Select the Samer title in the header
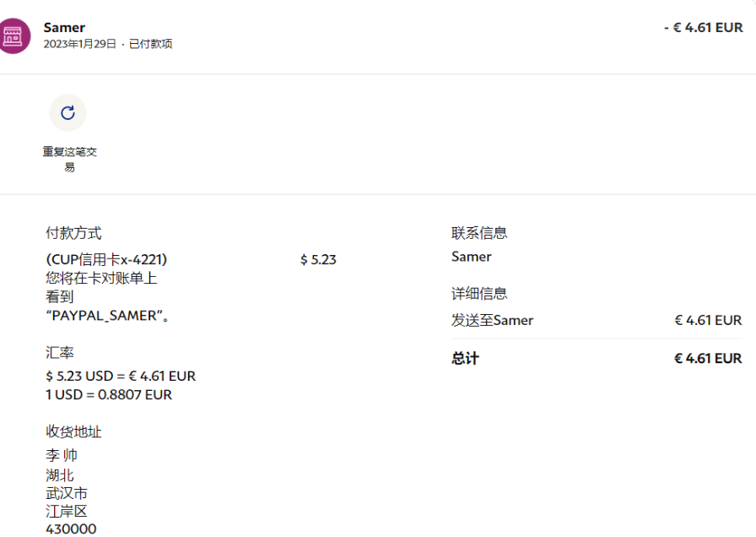This screenshot has width=756, height=537. pyautogui.click(x=64, y=28)
